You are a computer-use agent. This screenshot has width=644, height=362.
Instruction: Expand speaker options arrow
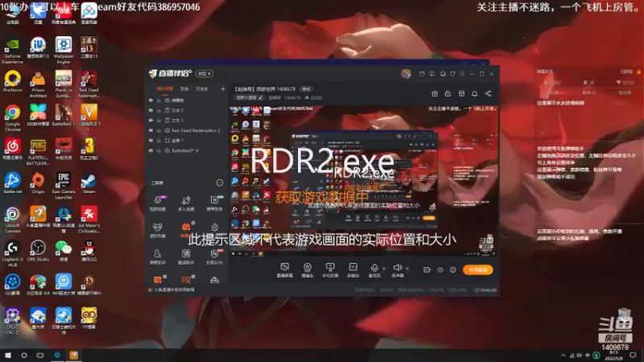tap(407, 269)
